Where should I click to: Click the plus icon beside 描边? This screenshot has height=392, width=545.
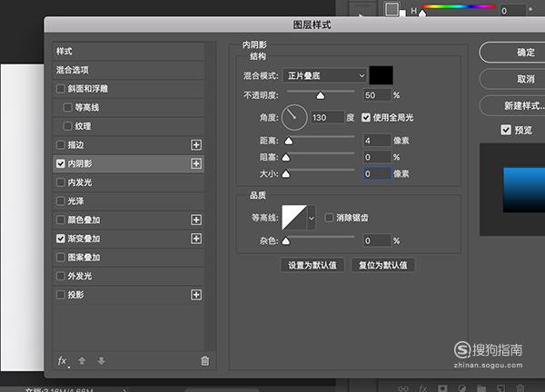click(196, 145)
